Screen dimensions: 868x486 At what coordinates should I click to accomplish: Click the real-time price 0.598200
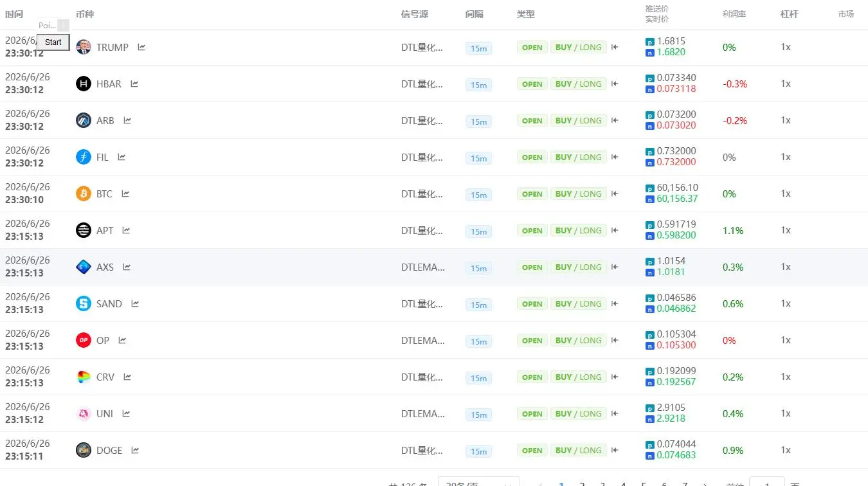pyautogui.click(x=676, y=235)
